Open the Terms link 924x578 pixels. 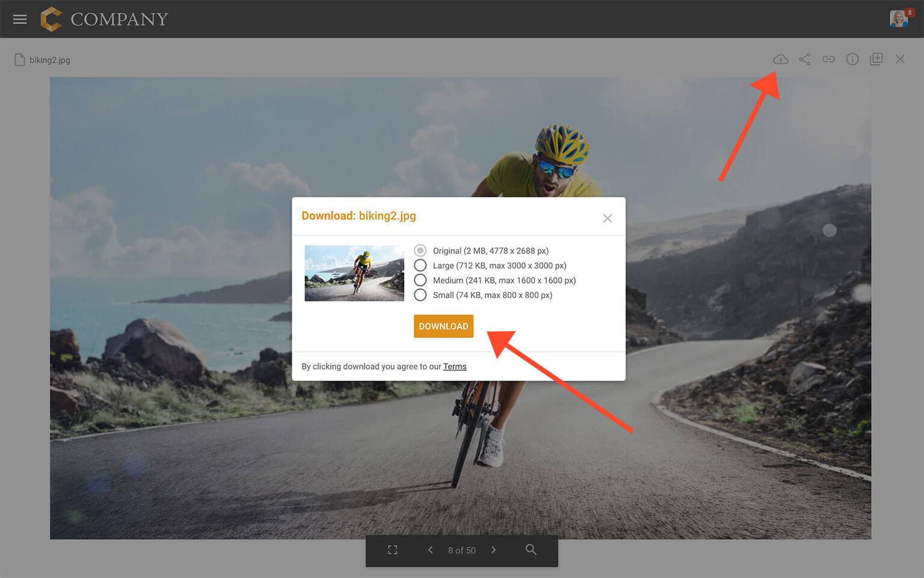455,367
